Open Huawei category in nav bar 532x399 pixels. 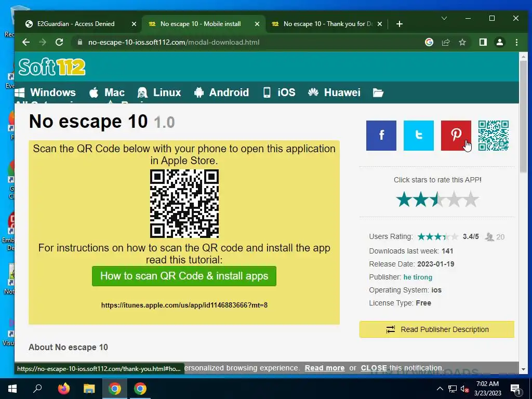pos(334,92)
